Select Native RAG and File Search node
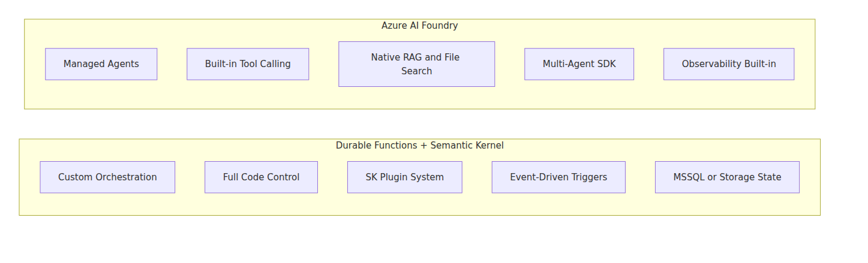Viewport: 868px width, 263px height. 416,64
